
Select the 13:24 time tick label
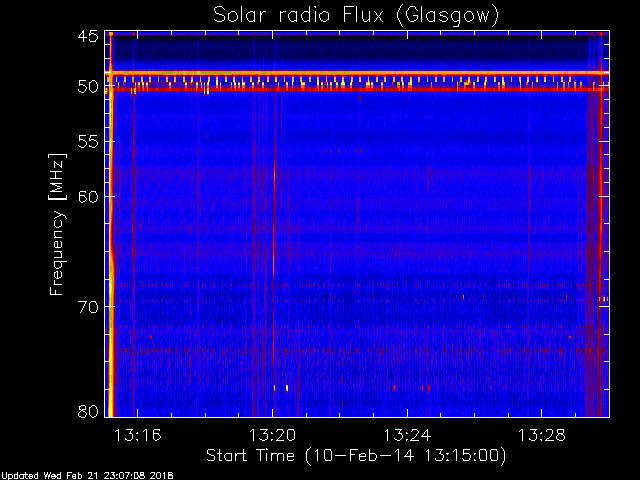coord(407,435)
